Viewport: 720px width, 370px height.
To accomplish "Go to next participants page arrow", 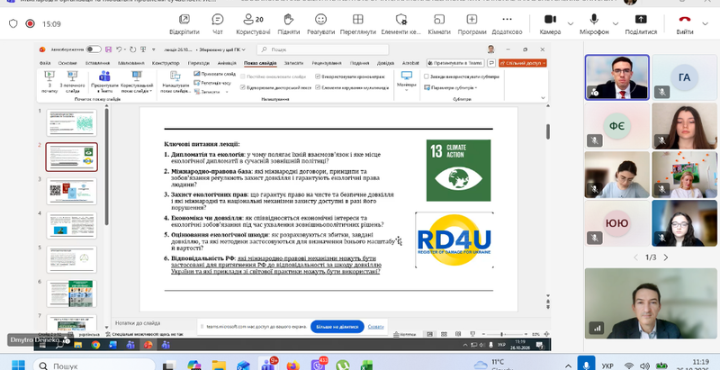I will pyautogui.click(x=666, y=258).
